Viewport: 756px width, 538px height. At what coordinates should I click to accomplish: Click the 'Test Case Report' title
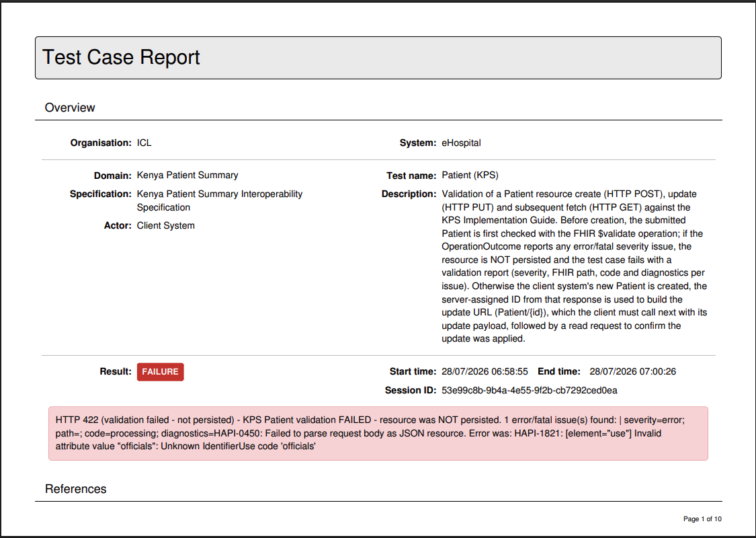pos(121,57)
